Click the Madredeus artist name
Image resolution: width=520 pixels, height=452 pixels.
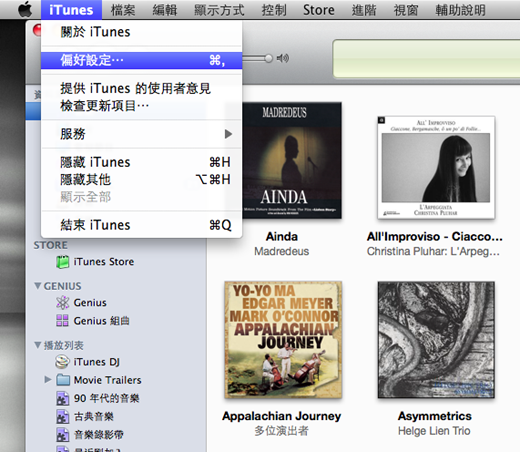(282, 251)
